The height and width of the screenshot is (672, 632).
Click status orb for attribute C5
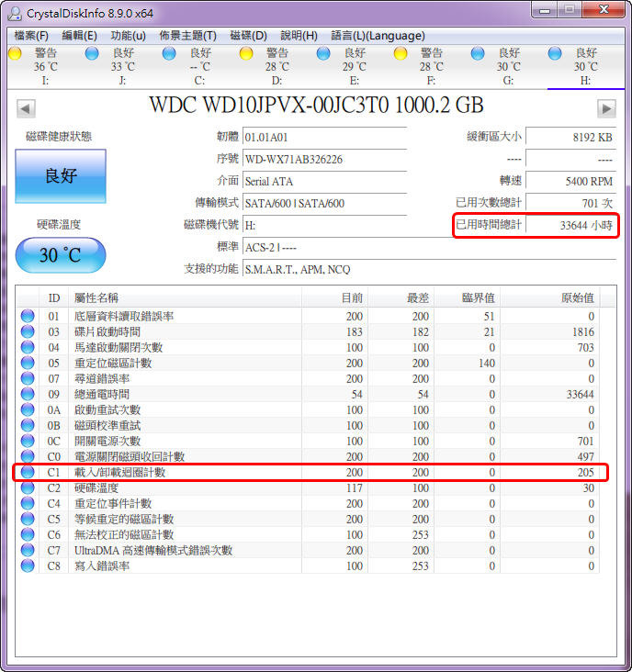tap(28, 519)
